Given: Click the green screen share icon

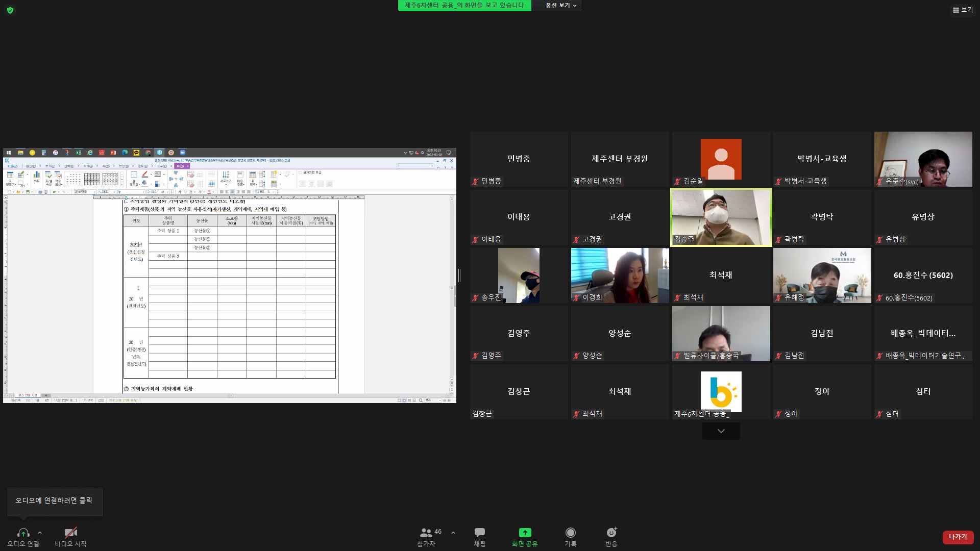Looking at the screenshot, I should pos(525,533).
